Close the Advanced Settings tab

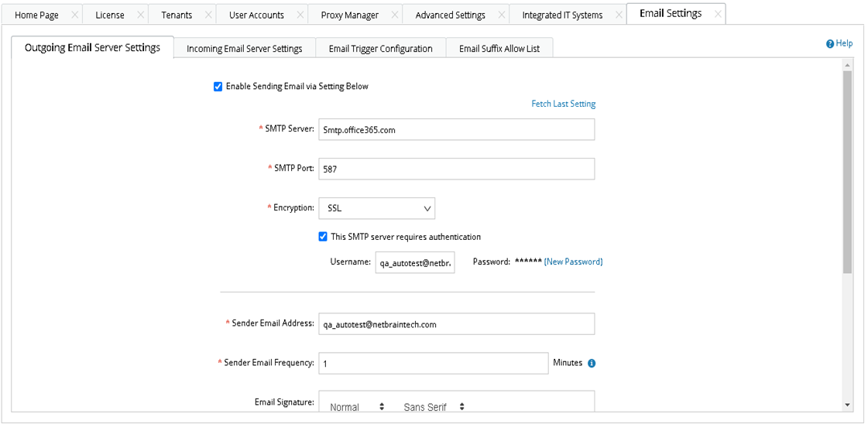tap(502, 15)
